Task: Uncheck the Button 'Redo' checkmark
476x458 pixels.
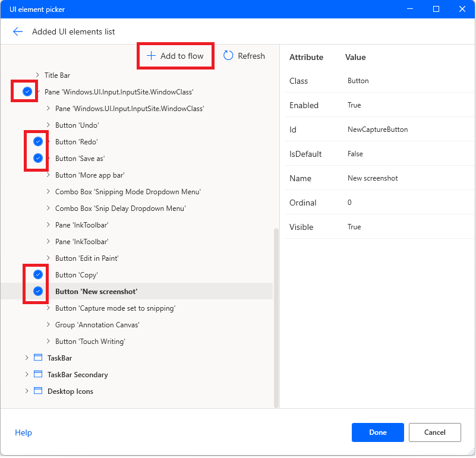Action: click(38, 142)
